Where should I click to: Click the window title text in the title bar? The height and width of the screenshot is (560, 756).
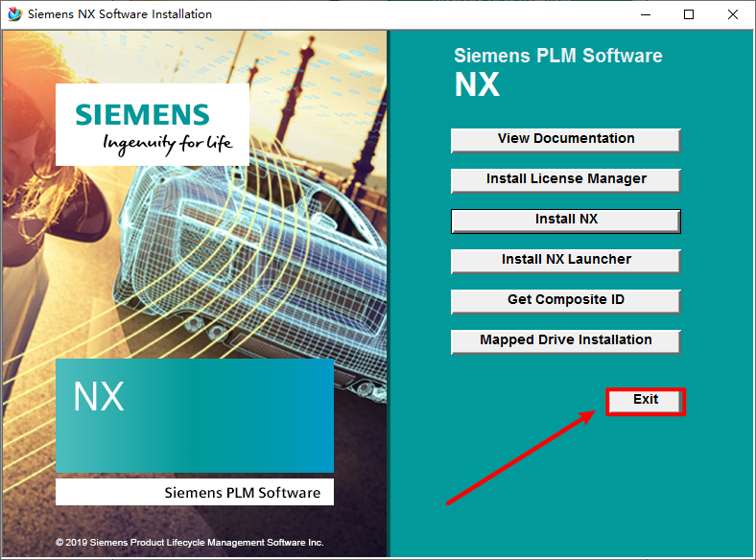120,14
